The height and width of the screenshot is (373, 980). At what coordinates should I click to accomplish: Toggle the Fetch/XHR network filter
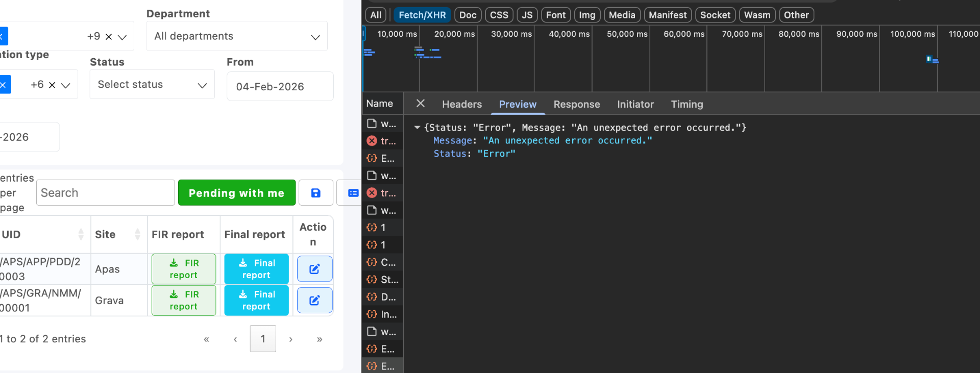(422, 15)
